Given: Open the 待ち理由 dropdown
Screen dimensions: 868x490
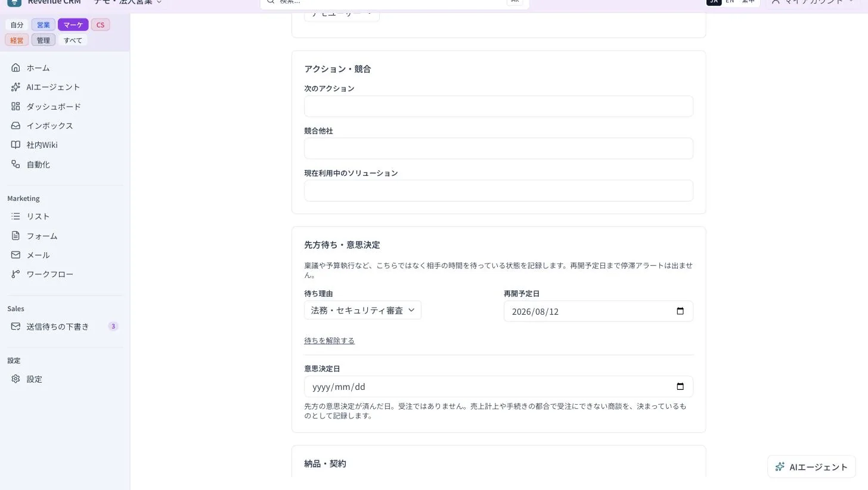Looking at the screenshot, I should [362, 310].
